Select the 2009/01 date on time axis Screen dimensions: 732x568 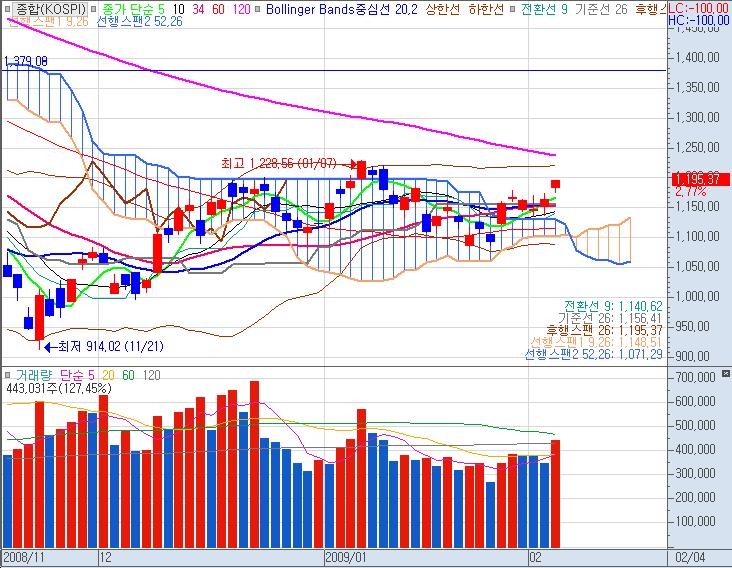point(347,554)
